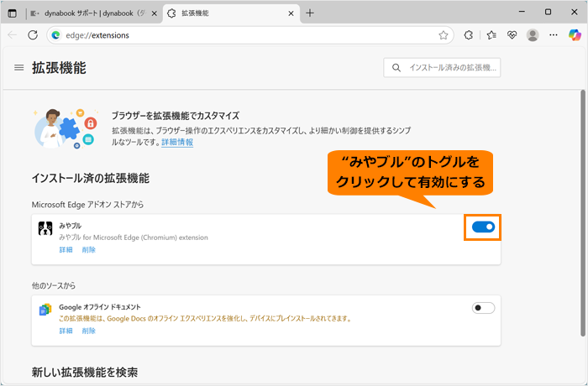Viewport: 588px width, 386px height.
Task: Open 詳細 for みやブル
Action: point(66,250)
